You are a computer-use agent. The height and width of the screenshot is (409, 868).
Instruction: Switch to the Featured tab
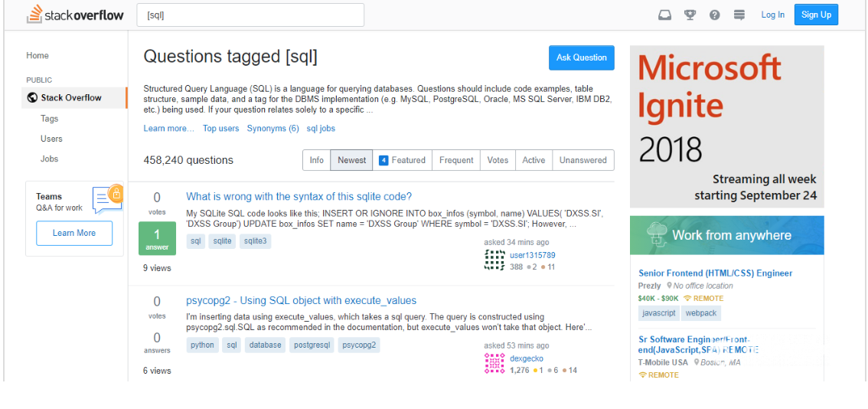(x=402, y=160)
